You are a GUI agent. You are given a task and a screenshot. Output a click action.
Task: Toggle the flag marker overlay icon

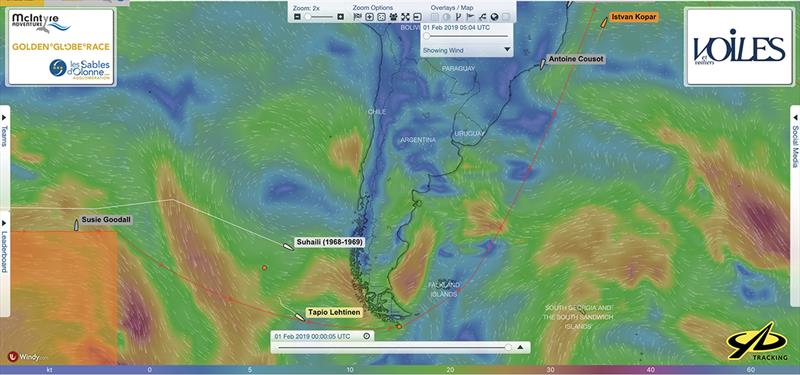[470, 17]
